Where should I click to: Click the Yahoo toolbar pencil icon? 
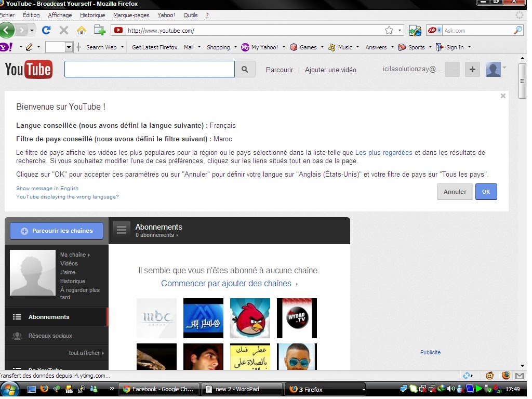pyautogui.click(x=29, y=47)
